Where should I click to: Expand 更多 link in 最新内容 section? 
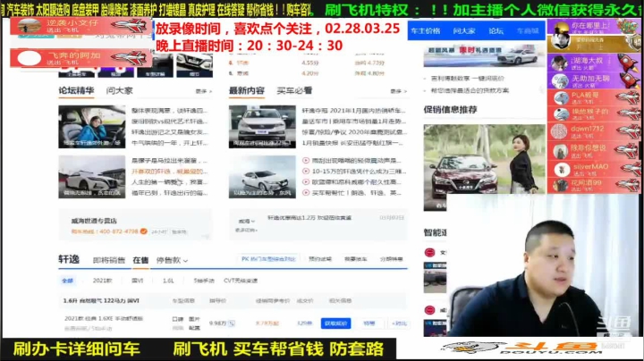click(x=398, y=91)
